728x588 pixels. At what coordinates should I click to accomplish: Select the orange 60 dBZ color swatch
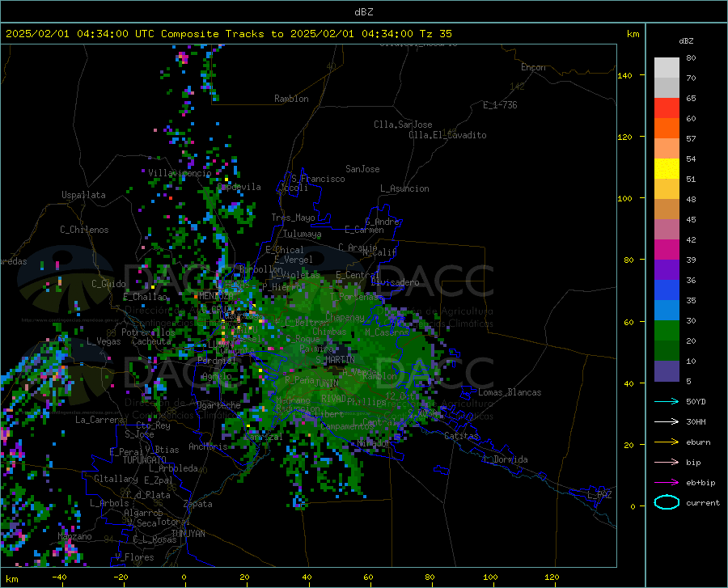coord(667,128)
